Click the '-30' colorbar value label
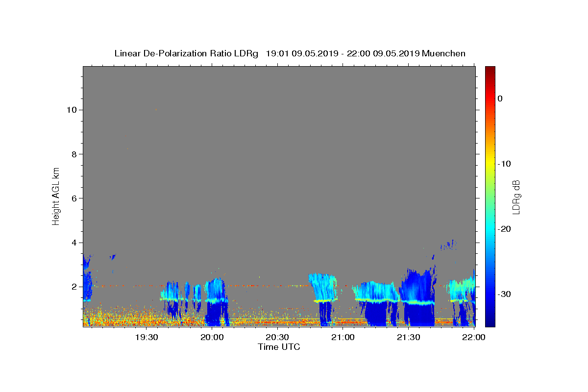Viewport: 588px width, 392px height. point(504,294)
